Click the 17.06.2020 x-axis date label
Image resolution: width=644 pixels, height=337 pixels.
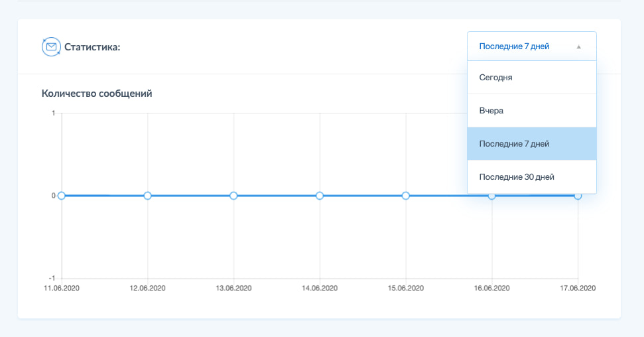coord(577,288)
